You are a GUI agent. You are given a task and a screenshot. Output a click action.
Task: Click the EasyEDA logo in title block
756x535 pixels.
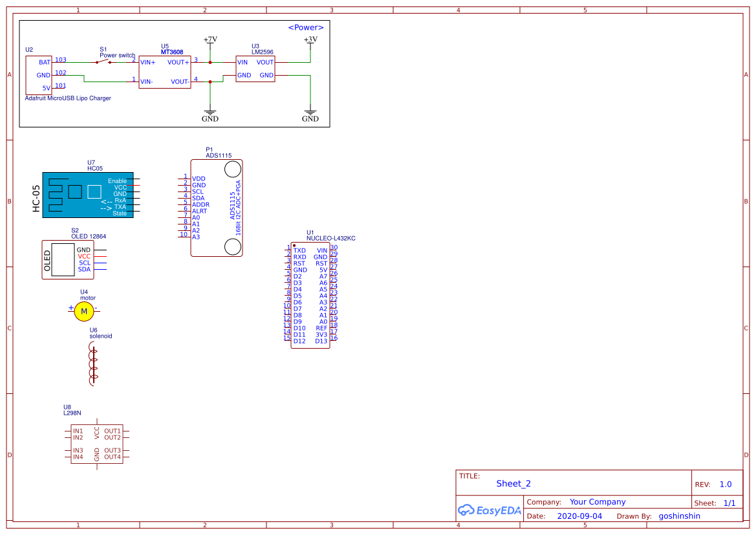click(490, 510)
